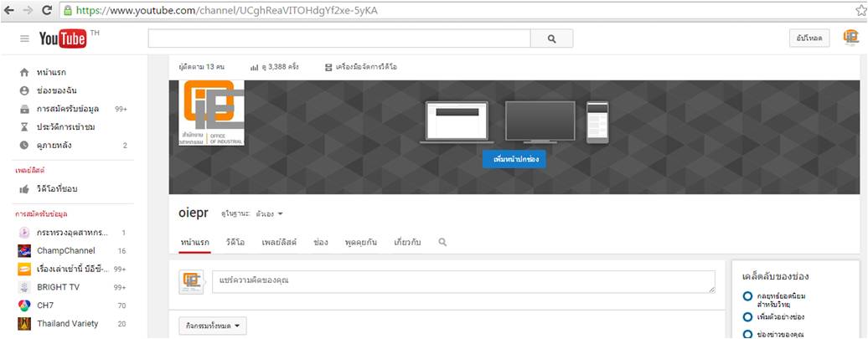Open ChampChannel subscription
The width and height of the screenshot is (868, 339).
(x=73, y=250)
